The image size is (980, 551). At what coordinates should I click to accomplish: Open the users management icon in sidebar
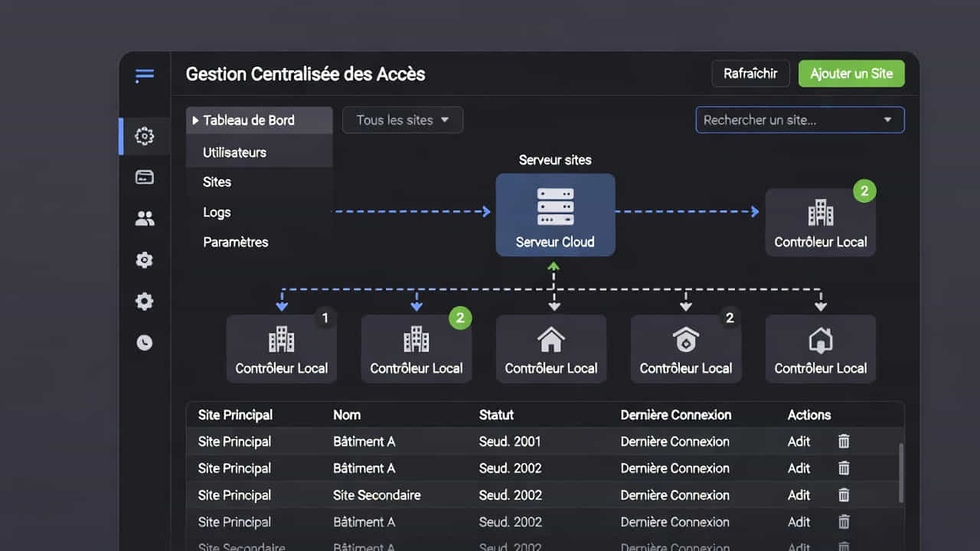[x=144, y=218]
